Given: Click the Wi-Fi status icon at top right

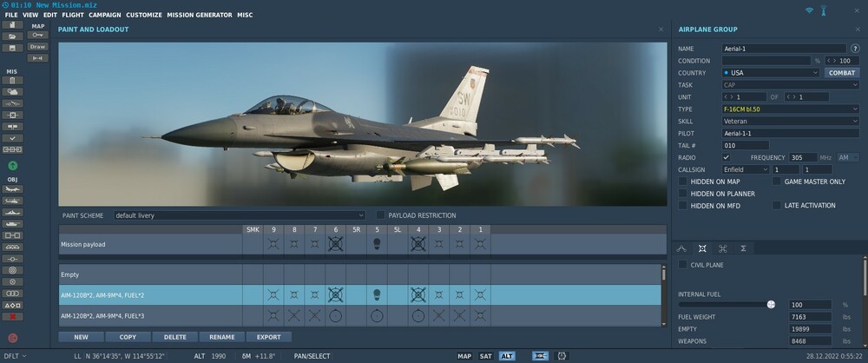Looking at the screenshot, I should point(809,10).
